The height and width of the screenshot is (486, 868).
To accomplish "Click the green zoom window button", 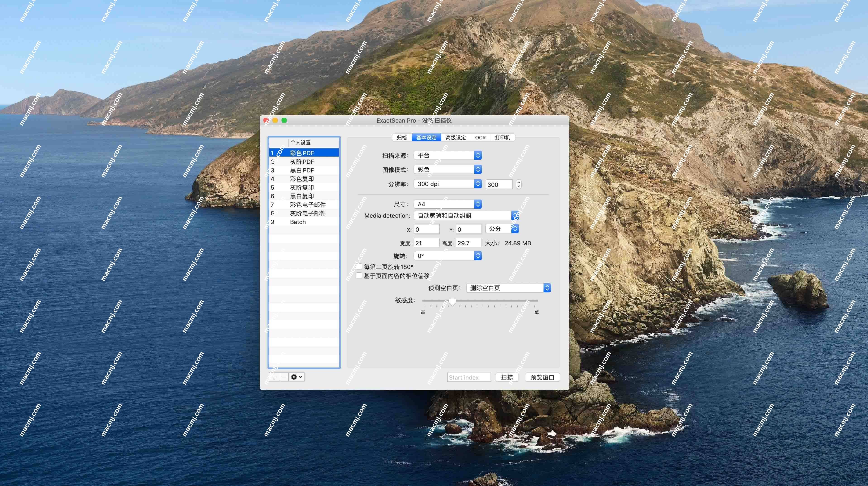I will [284, 120].
